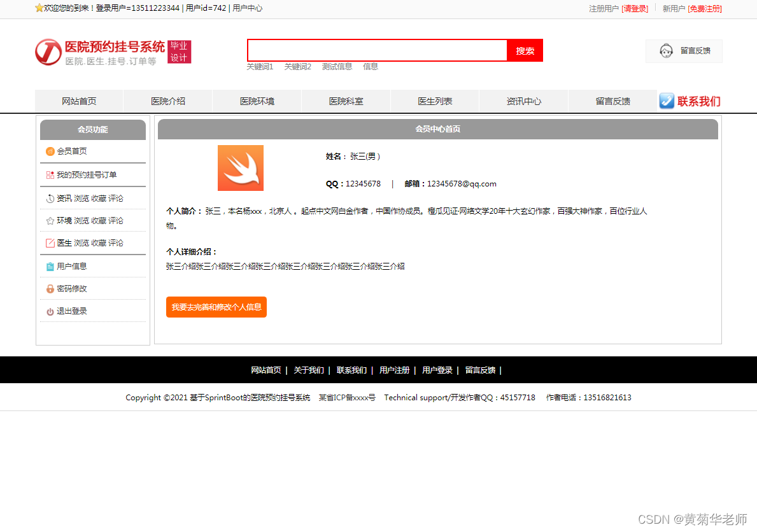Open the 资讯中心 navigation tab
This screenshot has width=757, height=532.
[524, 101]
